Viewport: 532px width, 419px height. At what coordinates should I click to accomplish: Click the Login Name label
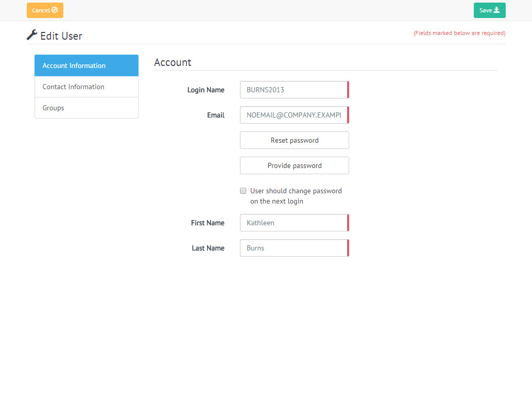[205, 90]
